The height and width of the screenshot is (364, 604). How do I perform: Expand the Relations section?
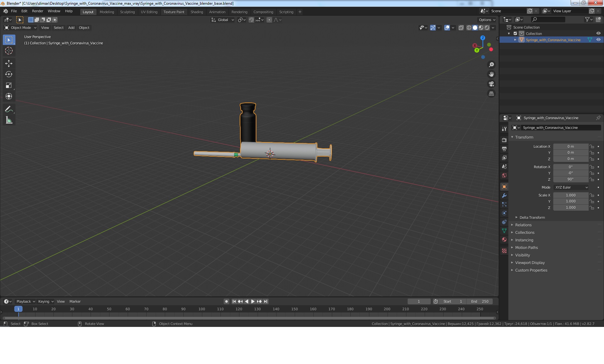(x=523, y=225)
